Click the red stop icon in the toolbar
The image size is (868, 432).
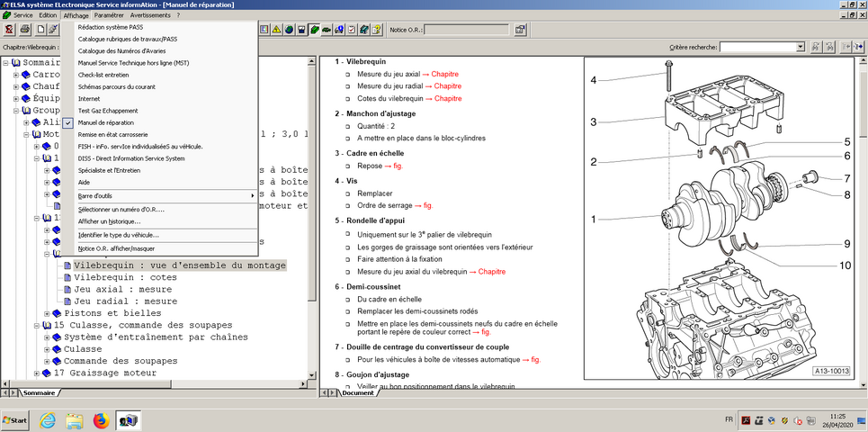point(9,29)
